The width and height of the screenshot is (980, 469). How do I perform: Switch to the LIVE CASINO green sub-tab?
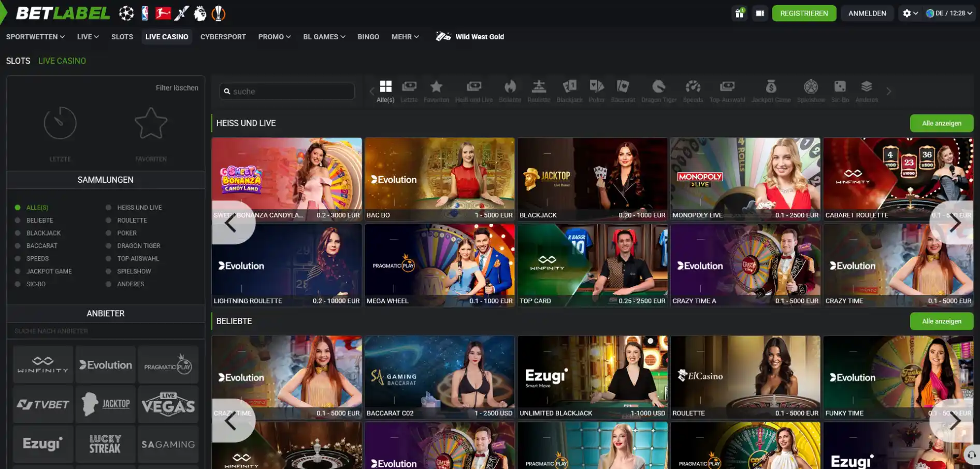click(x=62, y=61)
